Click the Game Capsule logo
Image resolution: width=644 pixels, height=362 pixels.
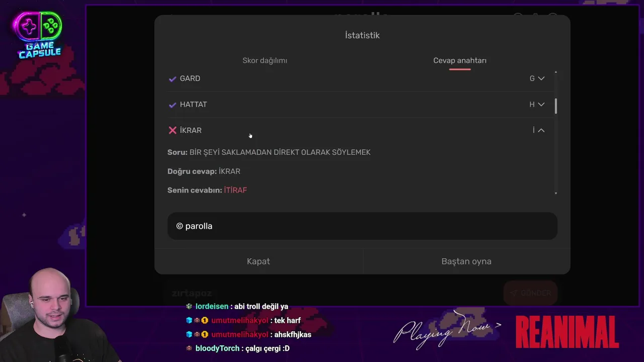coord(40,34)
